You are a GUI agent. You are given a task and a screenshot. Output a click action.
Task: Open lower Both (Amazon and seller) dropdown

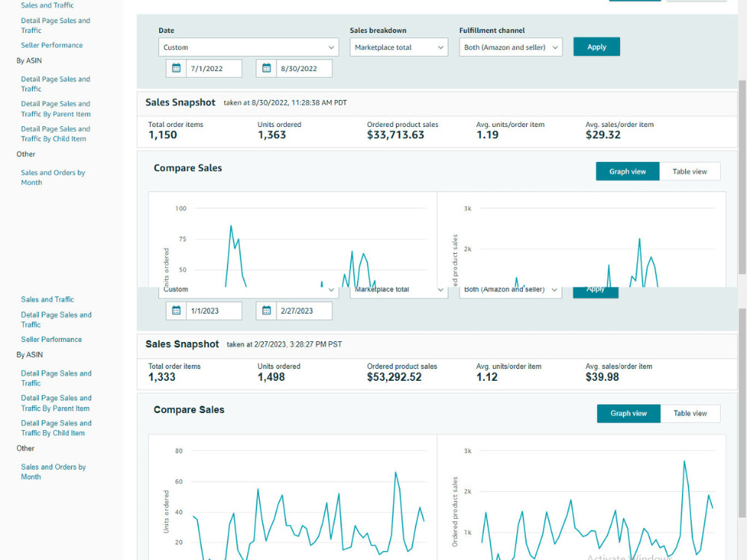tap(511, 292)
